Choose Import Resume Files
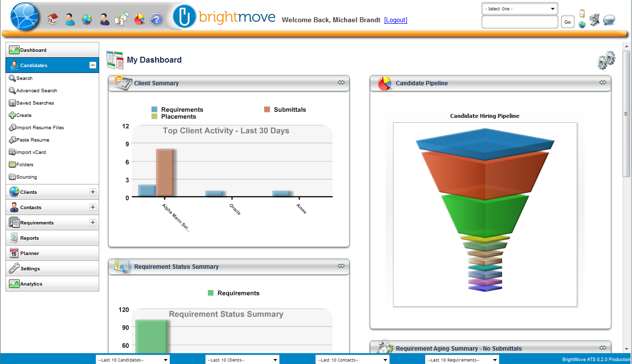 tap(40, 128)
